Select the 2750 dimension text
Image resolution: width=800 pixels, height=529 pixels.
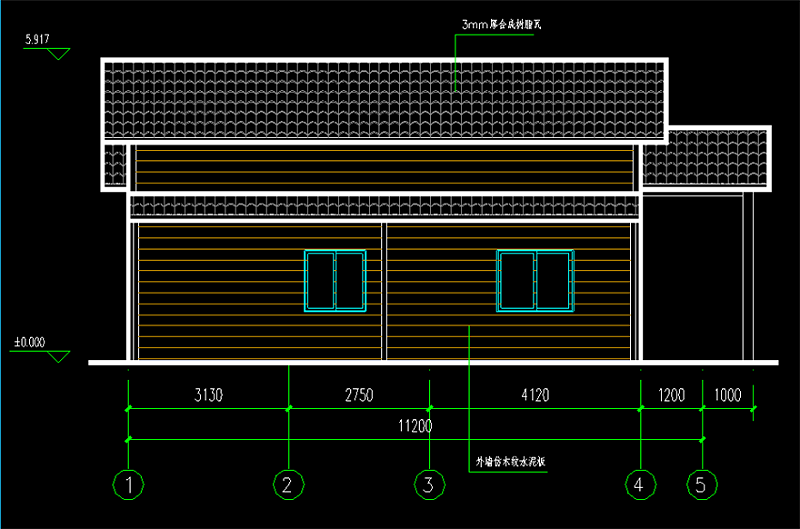pos(358,395)
